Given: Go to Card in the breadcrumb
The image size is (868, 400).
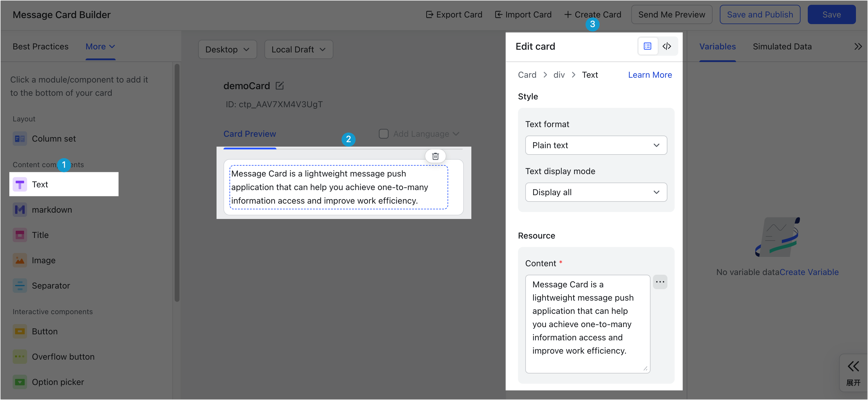Looking at the screenshot, I should [527, 75].
